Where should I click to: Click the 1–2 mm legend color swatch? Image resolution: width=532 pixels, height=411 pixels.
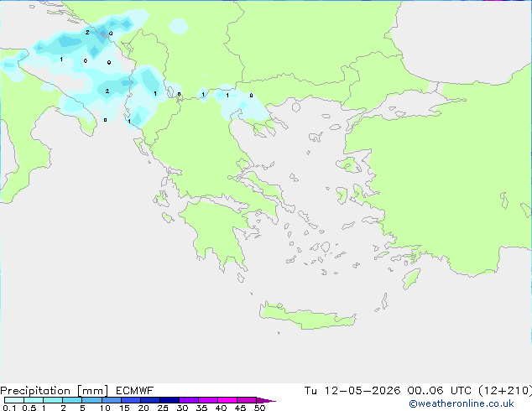click(x=53, y=400)
